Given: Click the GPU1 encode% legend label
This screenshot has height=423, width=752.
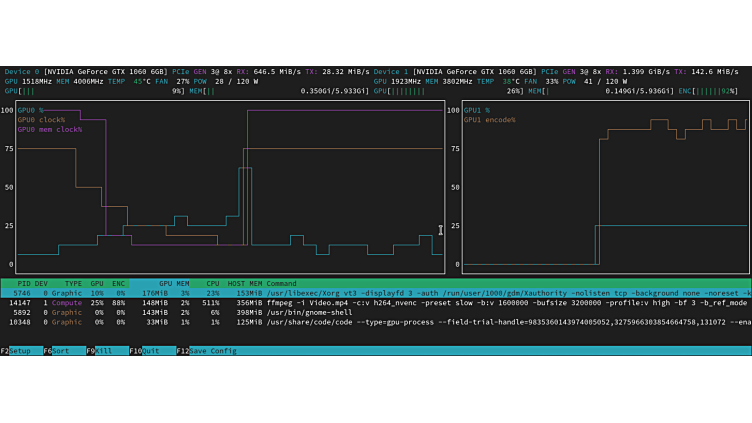Looking at the screenshot, I should pos(490,120).
